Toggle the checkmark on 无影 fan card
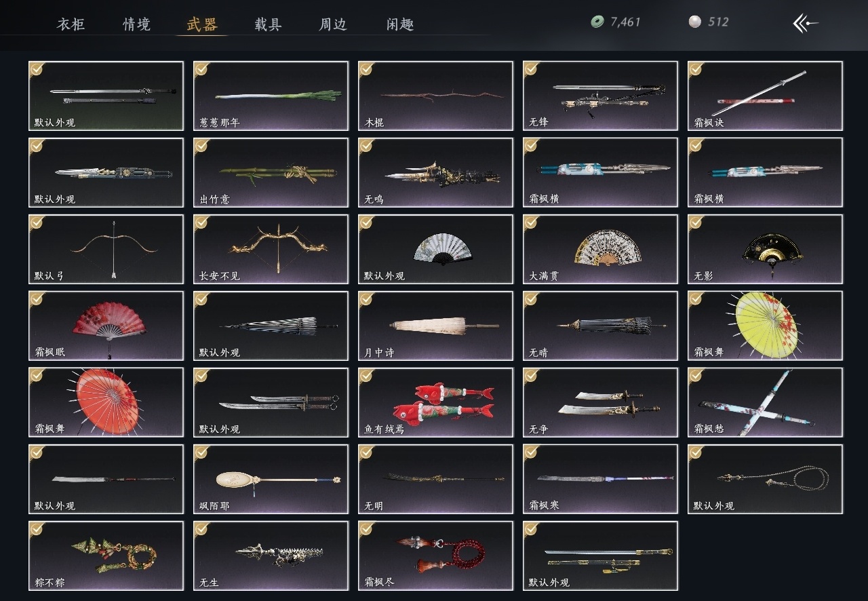The width and height of the screenshot is (868, 601). (x=696, y=222)
